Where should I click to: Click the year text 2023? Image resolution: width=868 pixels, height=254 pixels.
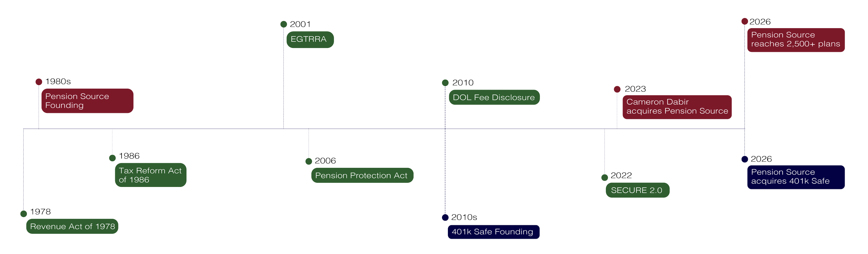(635, 89)
